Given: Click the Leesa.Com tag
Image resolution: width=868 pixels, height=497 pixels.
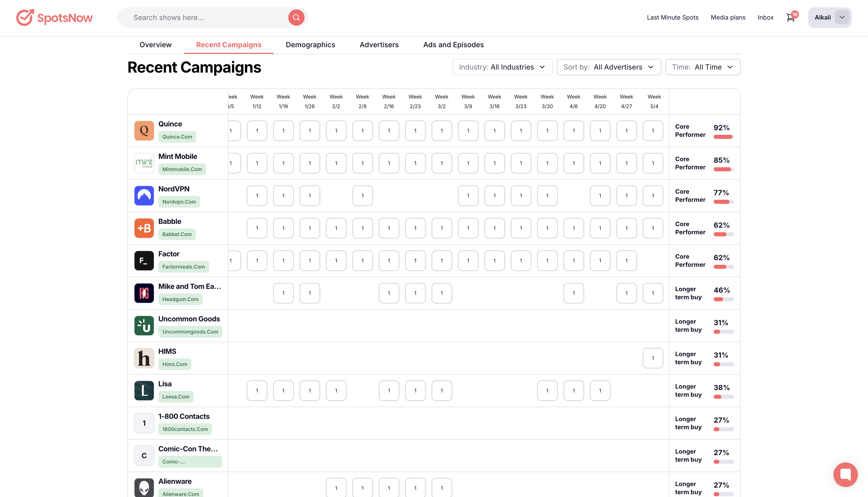Looking at the screenshot, I should (x=176, y=397).
